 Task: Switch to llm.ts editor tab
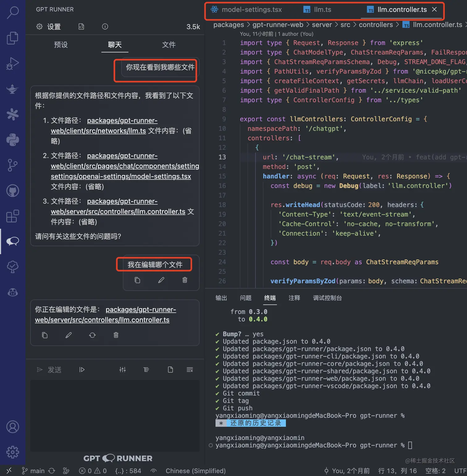[317, 10]
